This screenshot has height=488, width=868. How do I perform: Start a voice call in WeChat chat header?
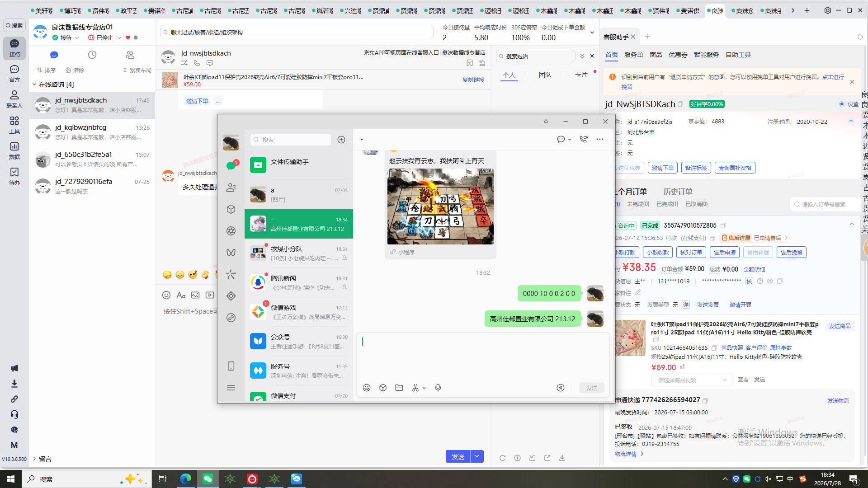[x=584, y=139]
